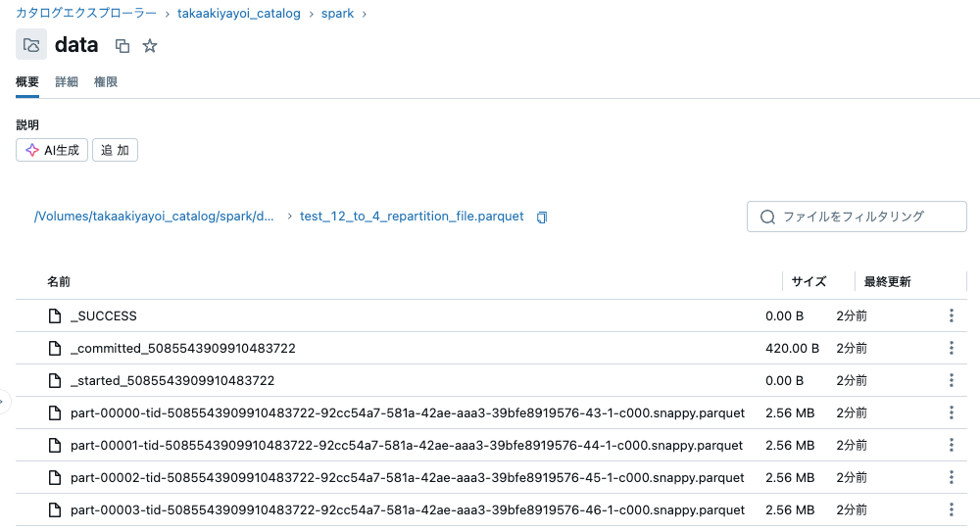980x532 pixels.
Task: Click the data volume title
Action: pyautogui.click(x=76, y=45)
